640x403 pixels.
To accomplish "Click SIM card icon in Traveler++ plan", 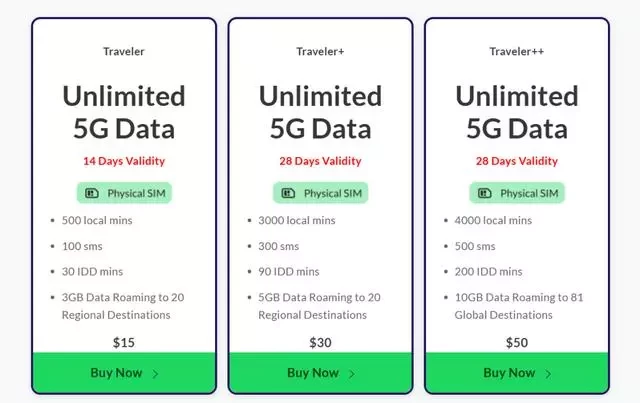I will (484, 193).
